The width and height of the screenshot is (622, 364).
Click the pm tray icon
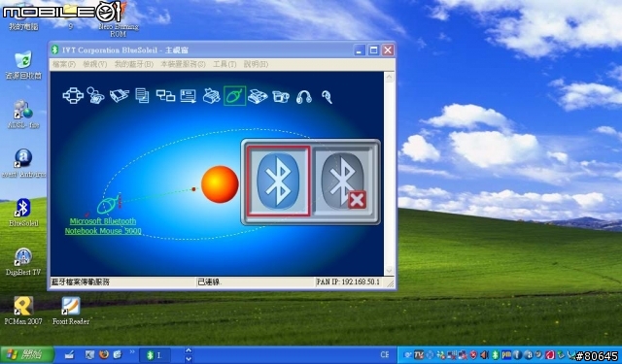506,355
